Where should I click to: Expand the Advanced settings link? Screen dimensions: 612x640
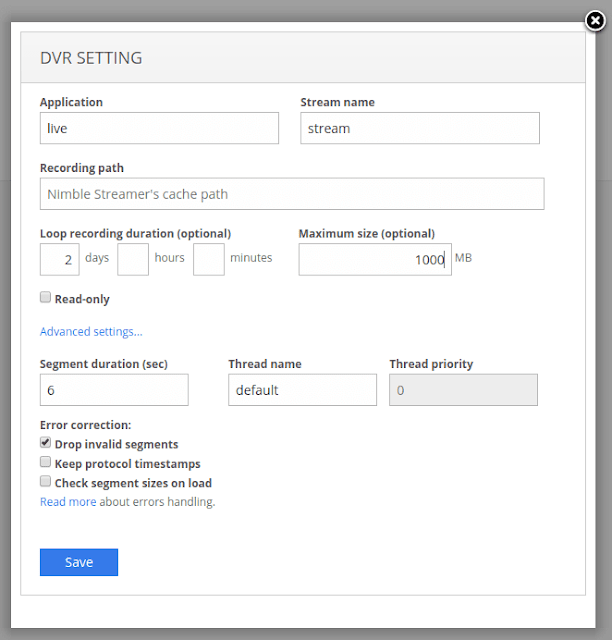pyautogui.click(x=91, y=332)
